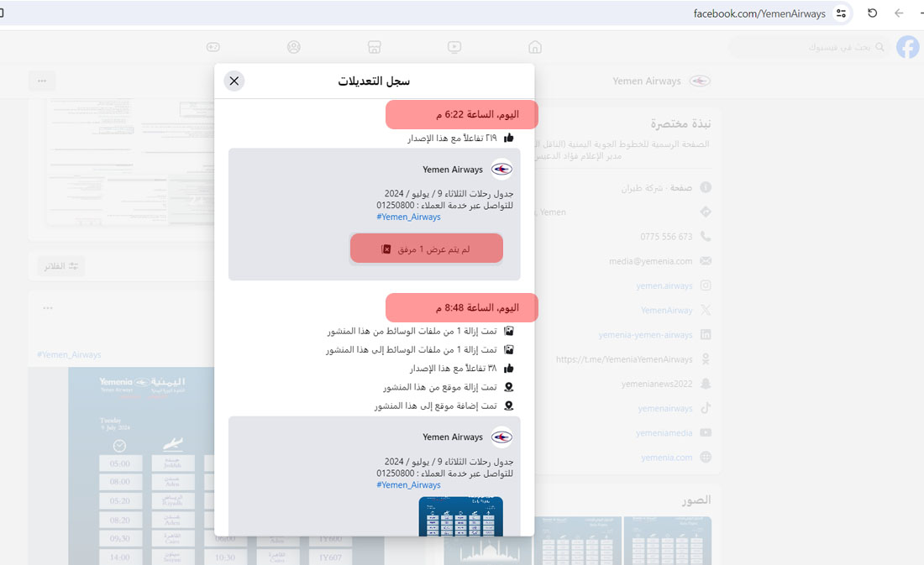Open page options three-dot menu
The width and height of the screenshot is (924, 565).
click(x=42, y=81)
